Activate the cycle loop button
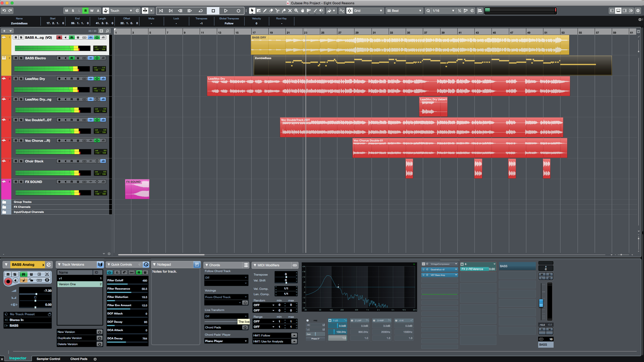This screenshot has height=362, width=644. click(x=200, y=11)
